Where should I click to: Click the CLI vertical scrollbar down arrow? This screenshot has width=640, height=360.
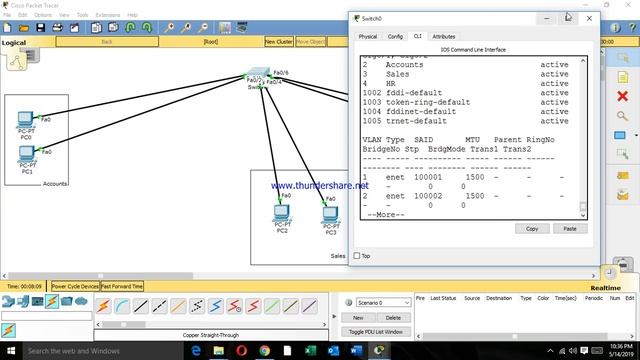point(583,216)
